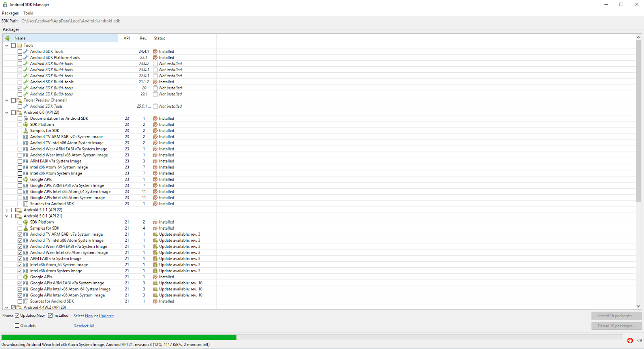Select the Android Wear Intel x86 Atom API 23 row

[x=109, y=155]
